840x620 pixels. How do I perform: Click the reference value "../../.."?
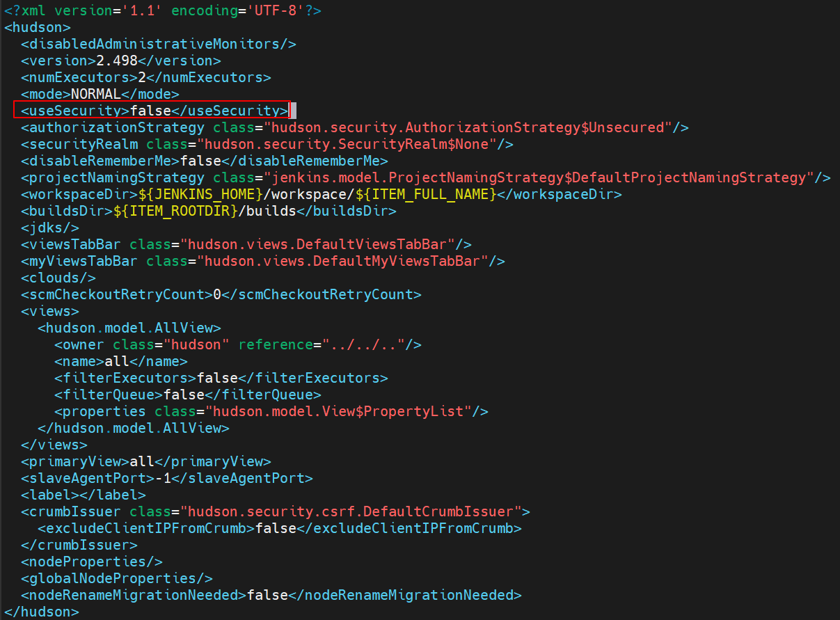tap(363, 344)
